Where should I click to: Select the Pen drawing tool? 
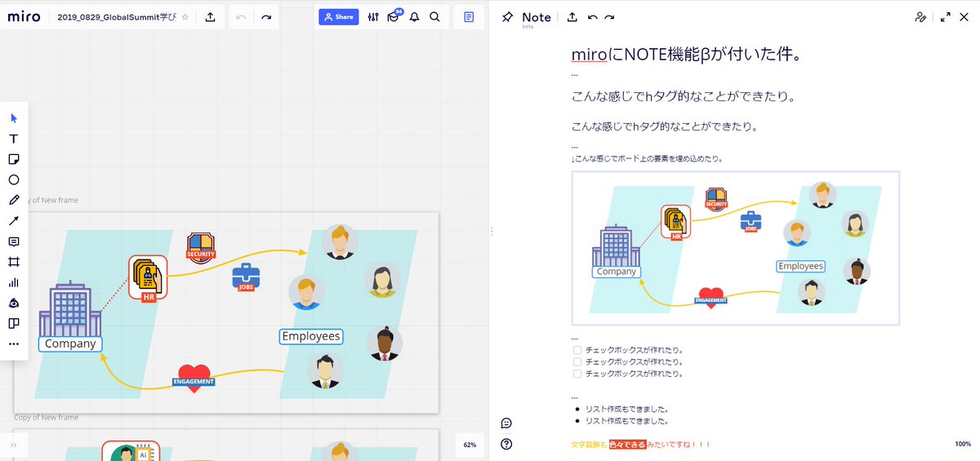pyautogui.click(x=14, y=200)
